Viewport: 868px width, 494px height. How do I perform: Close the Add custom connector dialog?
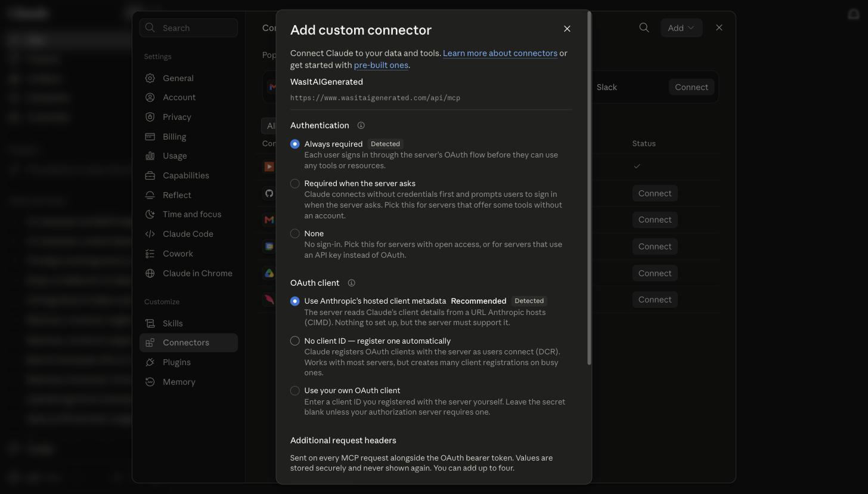[x=567, y=29]
